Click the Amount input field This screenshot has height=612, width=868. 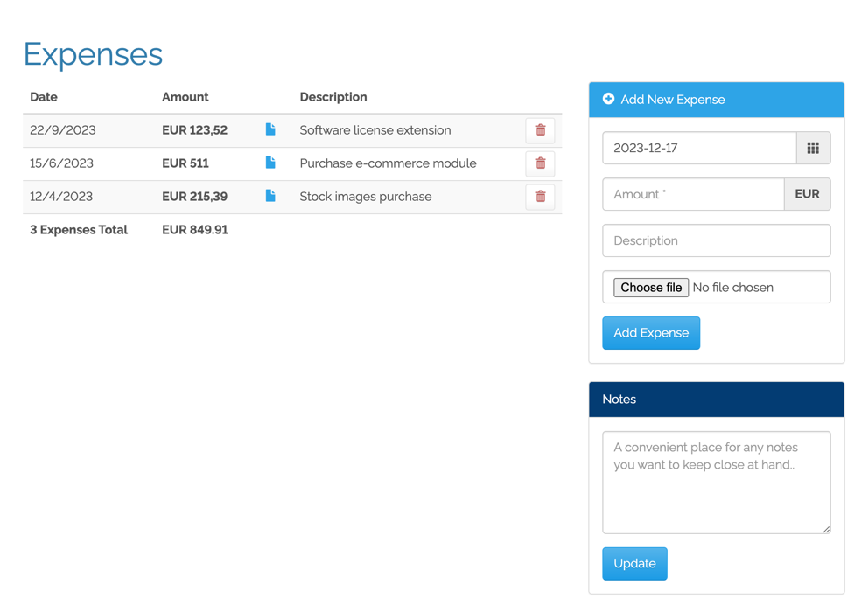[691, 194]
